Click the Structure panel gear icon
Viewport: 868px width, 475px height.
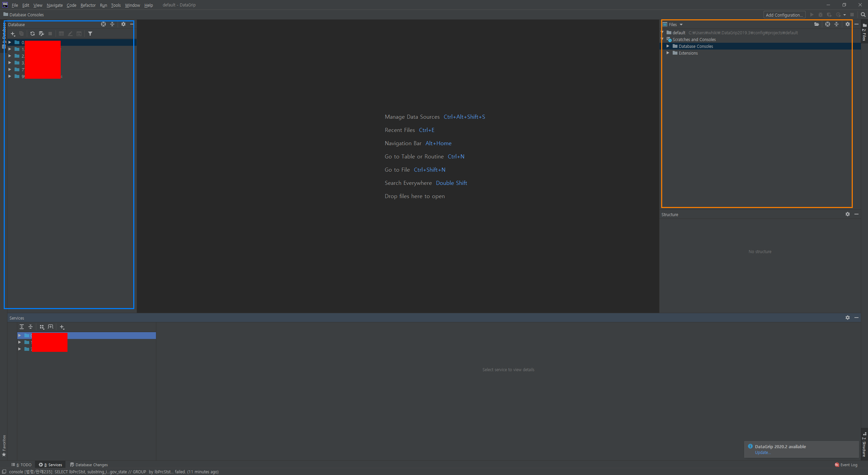[x=847, y=214]
